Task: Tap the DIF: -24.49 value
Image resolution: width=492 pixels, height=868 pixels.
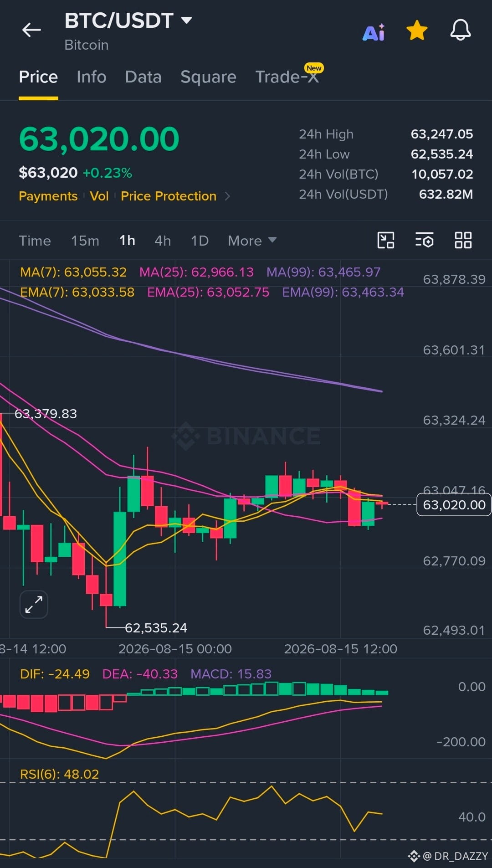Action: pos(55,674)
